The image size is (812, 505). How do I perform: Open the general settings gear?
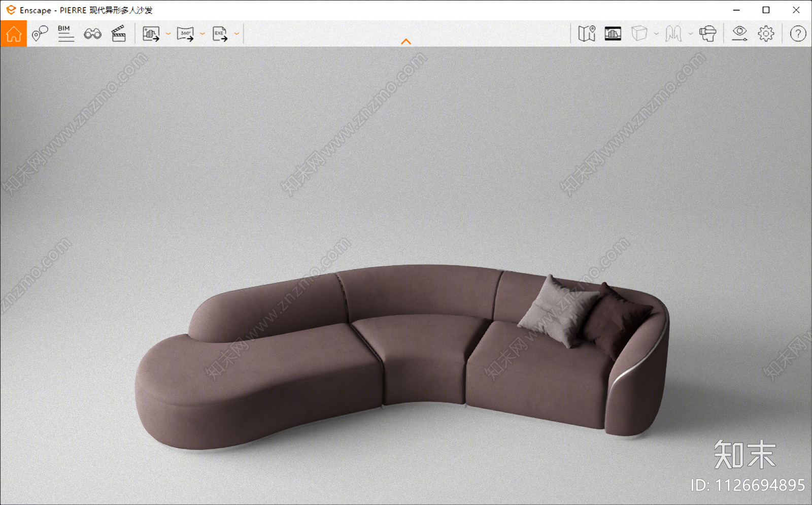pyautogui.click(x=766, y=33)
